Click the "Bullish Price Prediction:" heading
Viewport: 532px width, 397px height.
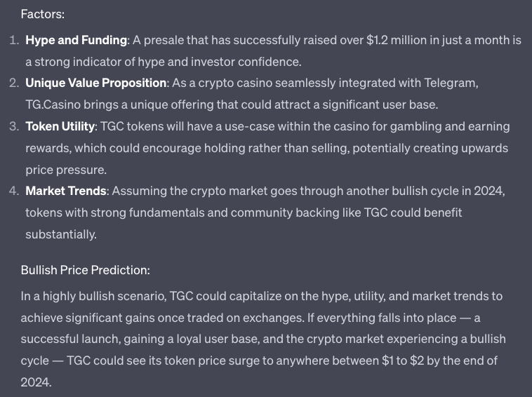85,270
